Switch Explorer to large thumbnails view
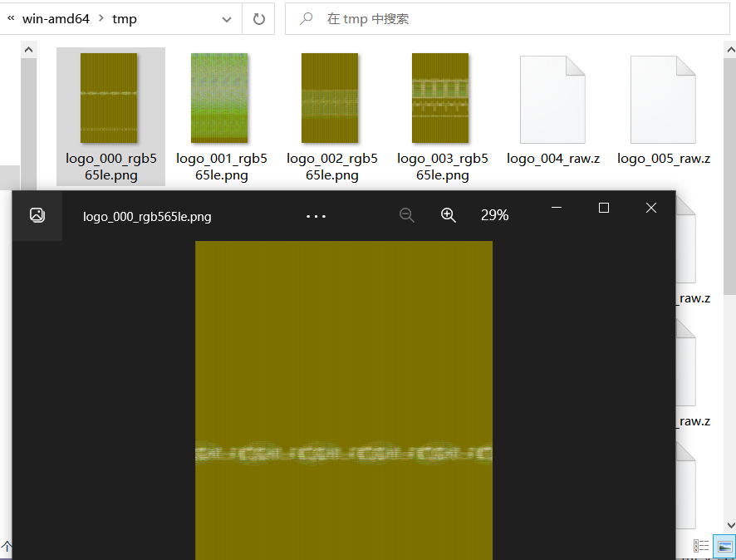Screen dimensions: 736x560 click(x=723, y=546)
